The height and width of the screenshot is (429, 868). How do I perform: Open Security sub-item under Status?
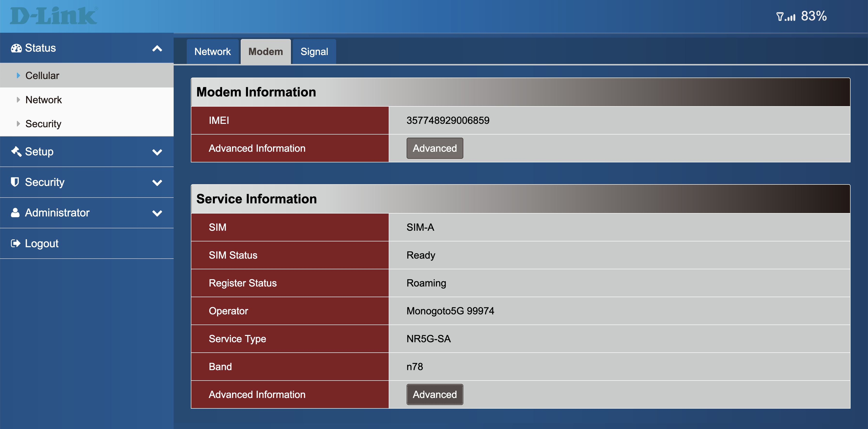click(43, 124)
